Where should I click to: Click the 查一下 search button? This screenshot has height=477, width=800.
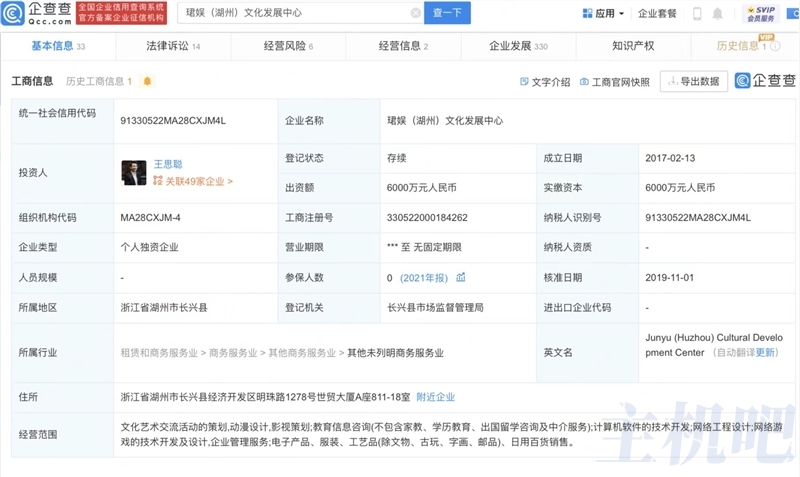(447, 13)
